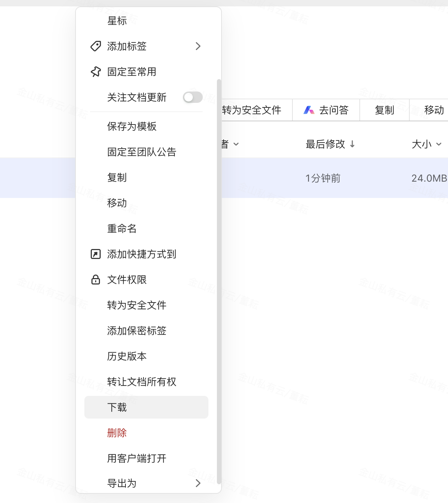Click the context menu vertical scrollbar

point(219,282)
